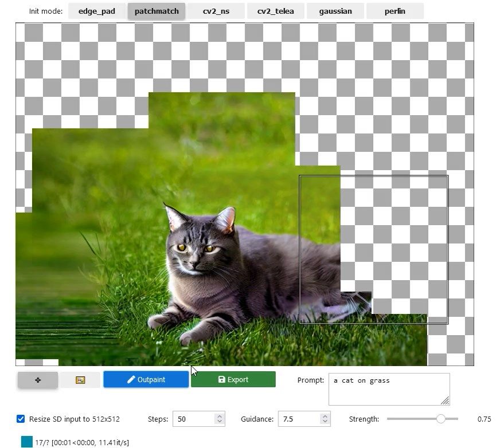Select the cv2_telea init mode

[x=275, y=10]
